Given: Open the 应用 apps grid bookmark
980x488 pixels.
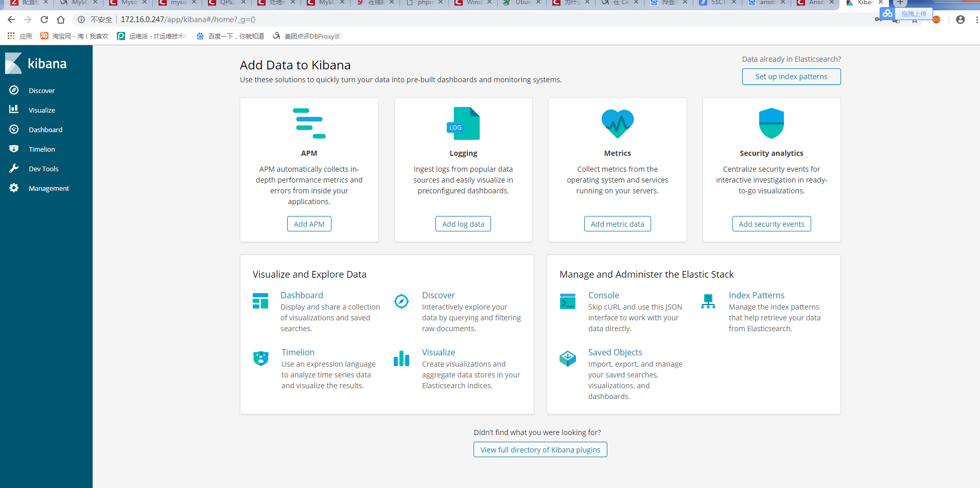Looking at the screenshot, I should click(x=19, y=36).
